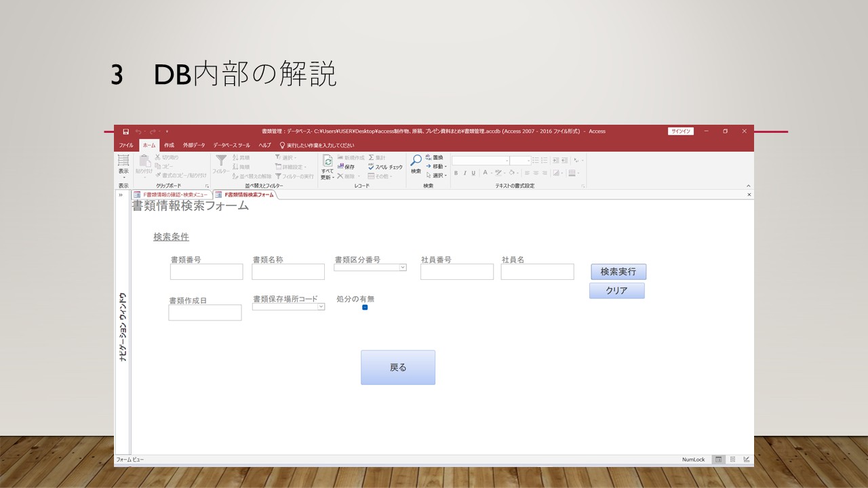Viewport: 868px width, 488px height.
Task: Expand the navigation window pane
Action: [121, 195]
